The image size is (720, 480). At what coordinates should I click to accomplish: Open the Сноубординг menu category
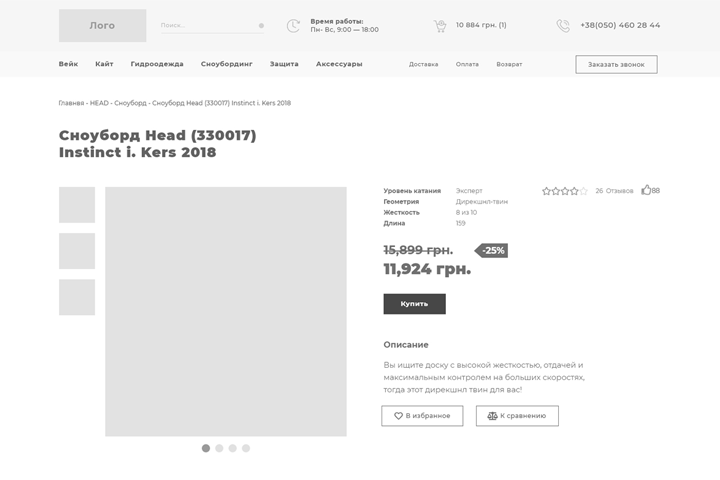coord(227,64)
